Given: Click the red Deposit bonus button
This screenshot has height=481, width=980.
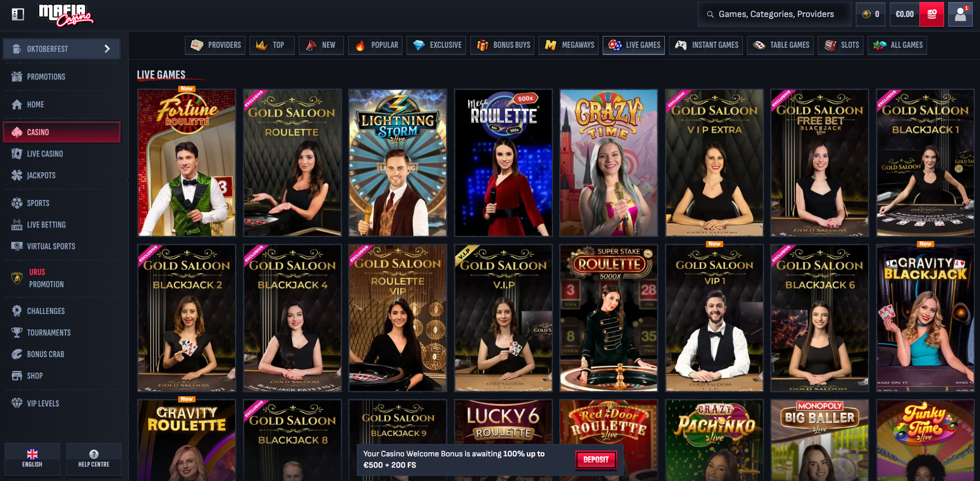Looking at the screenshot, I should (x=595, y=459).
